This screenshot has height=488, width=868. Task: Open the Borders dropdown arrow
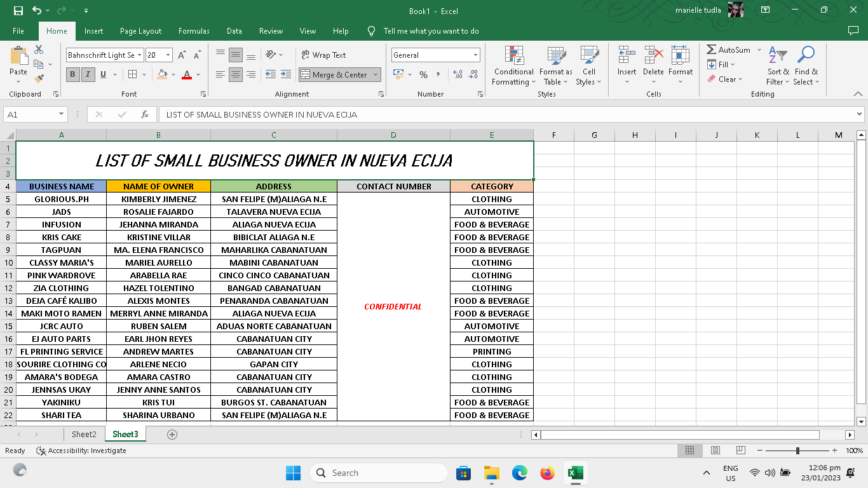pos(144,74)
